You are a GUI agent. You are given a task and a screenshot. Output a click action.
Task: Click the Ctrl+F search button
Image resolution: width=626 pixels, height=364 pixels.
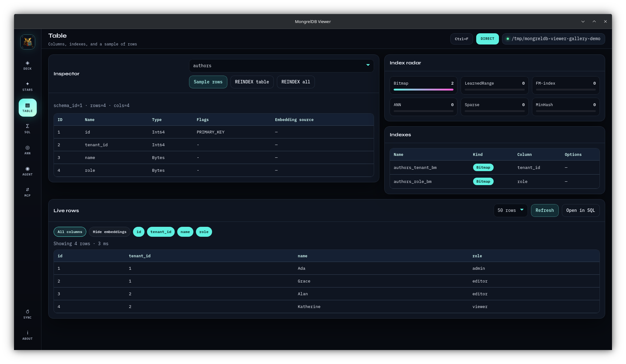pyautogui.click(x=462, y=39)
